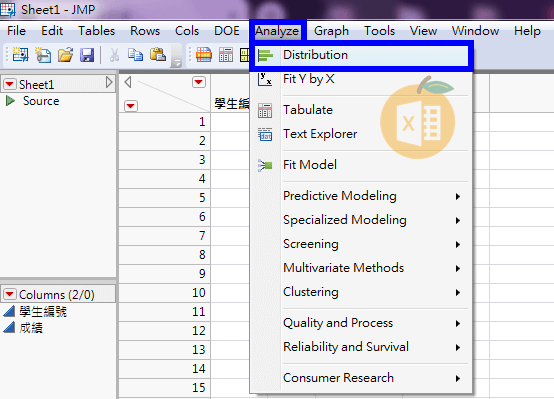Image resolution: width=554 pixels, height=399 pixels.
Task: Click the New Data Table toolbar icon
Action: pyautogui.click(x=20, y=55)
